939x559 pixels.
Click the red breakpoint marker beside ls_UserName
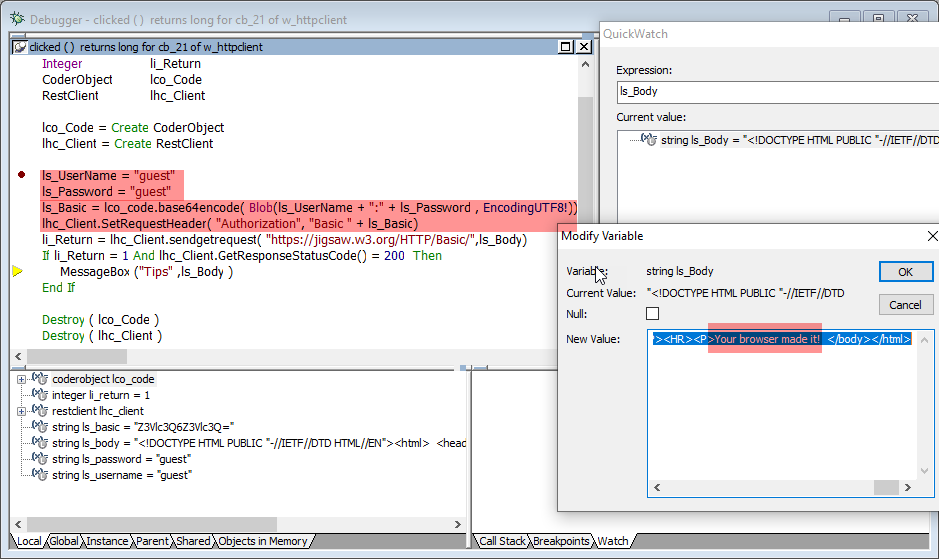tap(21, 175)
